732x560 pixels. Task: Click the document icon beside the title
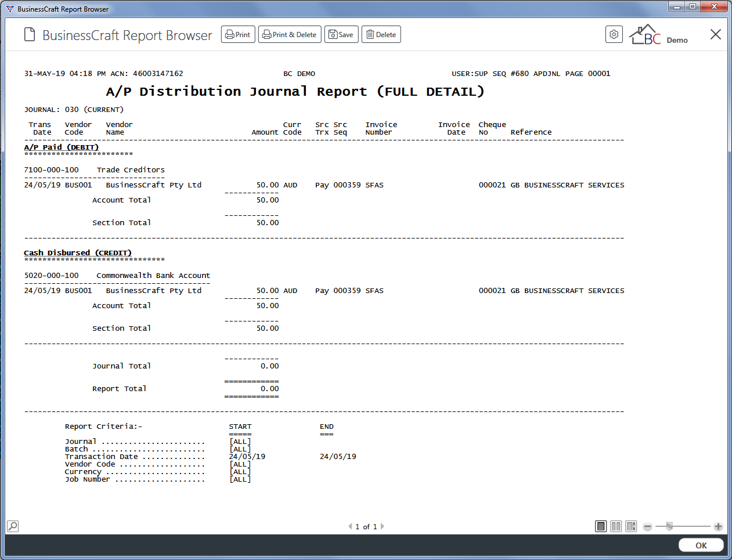click(x=30, y=35)
